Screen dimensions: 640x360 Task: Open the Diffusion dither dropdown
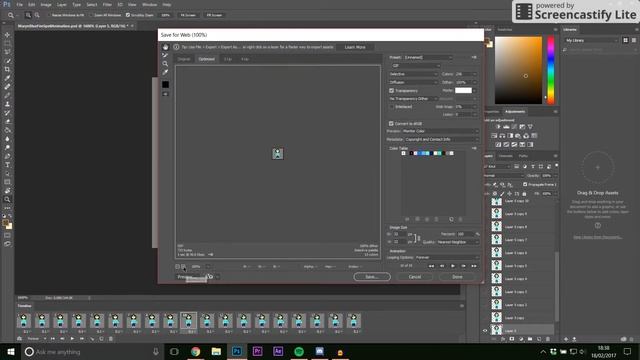tap(413, 82)
